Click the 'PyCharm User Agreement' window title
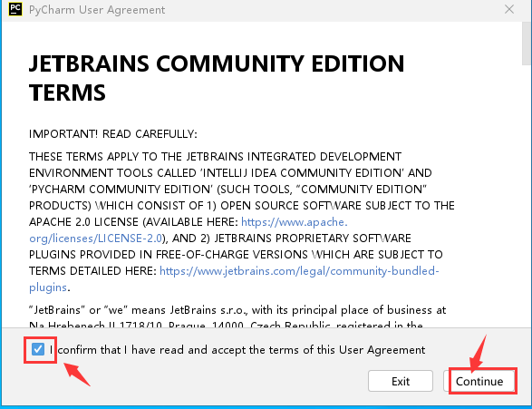 click(x=97, y=9)
